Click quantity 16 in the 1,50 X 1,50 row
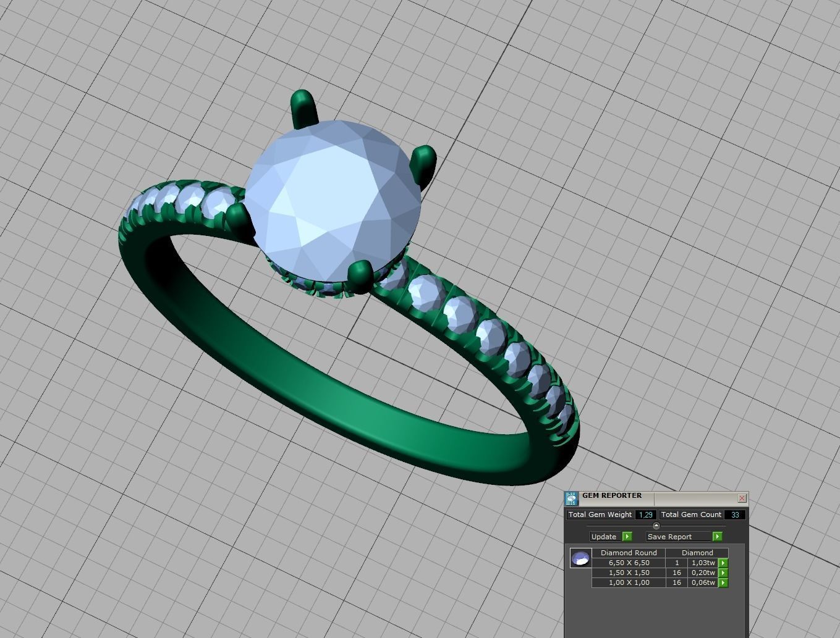 point(677,573)
